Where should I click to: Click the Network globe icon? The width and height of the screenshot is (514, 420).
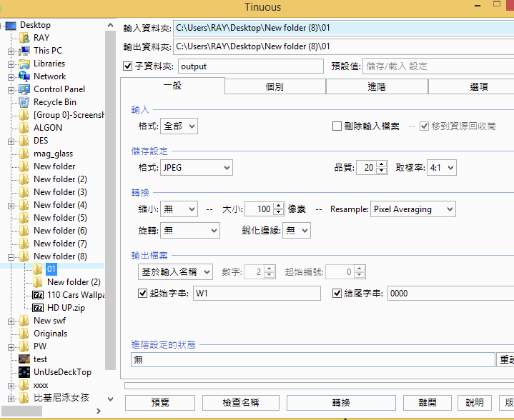(x=24, y=76)
